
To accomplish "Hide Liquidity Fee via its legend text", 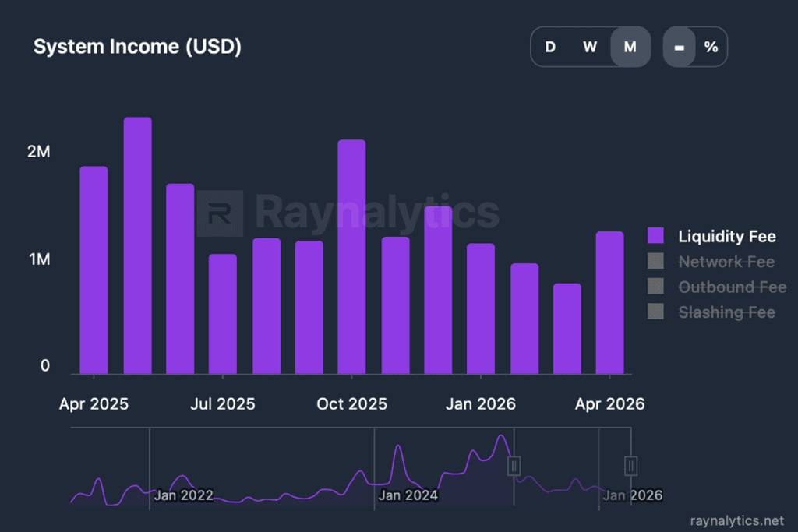I will tap(726, 237).
